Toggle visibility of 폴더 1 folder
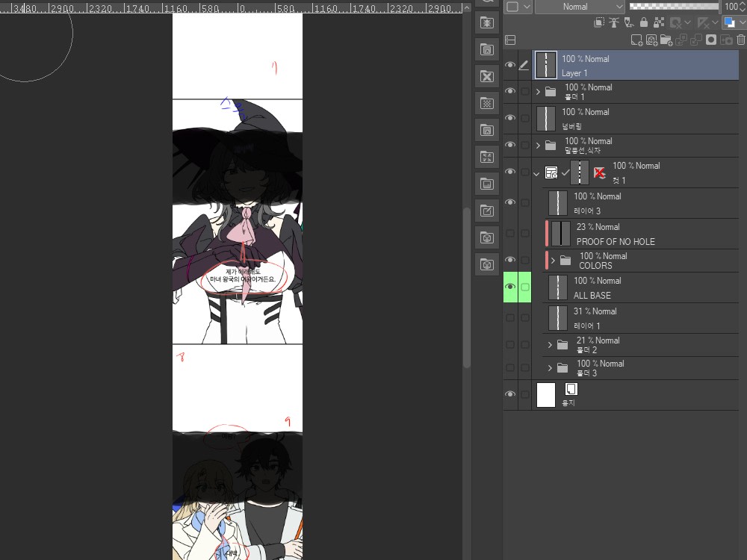Image resolution: width=747 pixels, height=560 pixels. coord(510,91)
